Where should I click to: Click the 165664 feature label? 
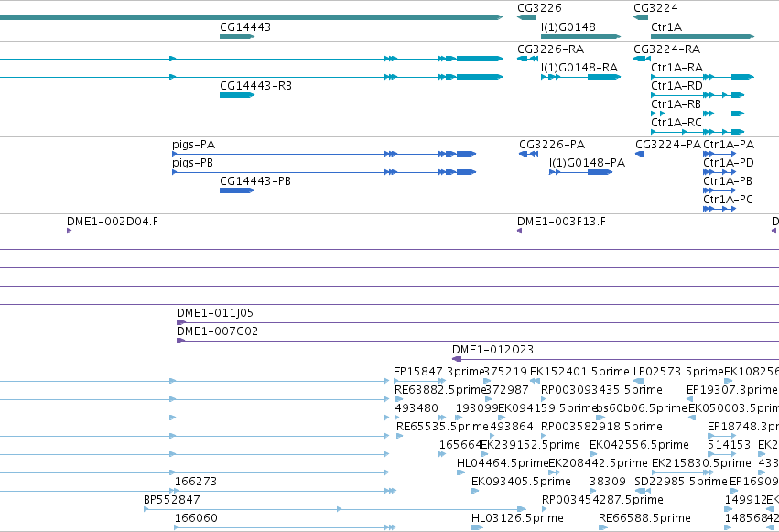click(x=460, y=445)
